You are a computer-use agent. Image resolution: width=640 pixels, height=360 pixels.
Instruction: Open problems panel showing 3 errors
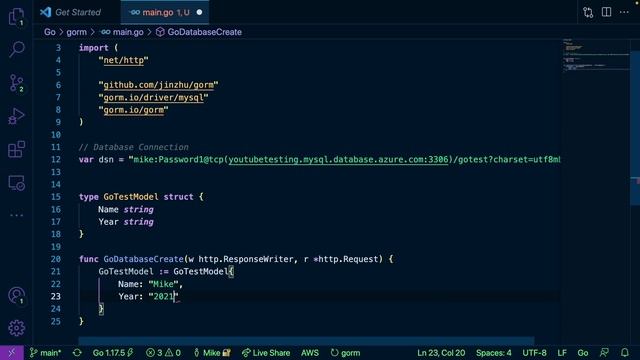point(163,353)
